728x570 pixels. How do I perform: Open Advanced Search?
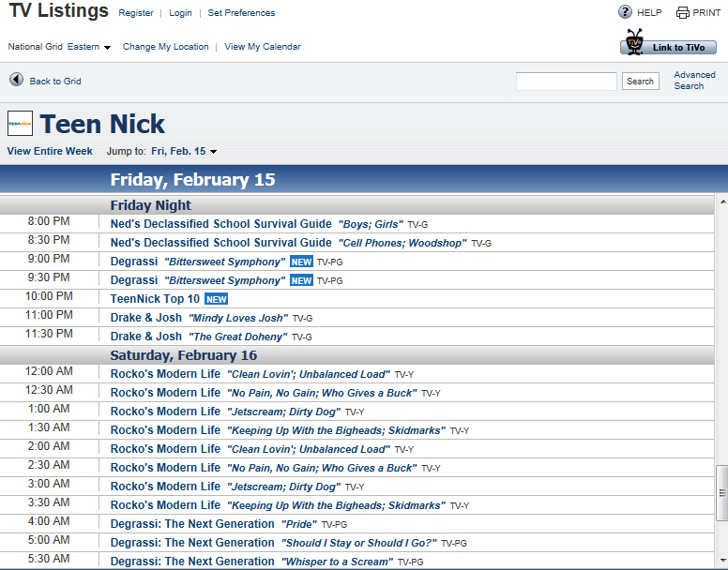point(693,81)
